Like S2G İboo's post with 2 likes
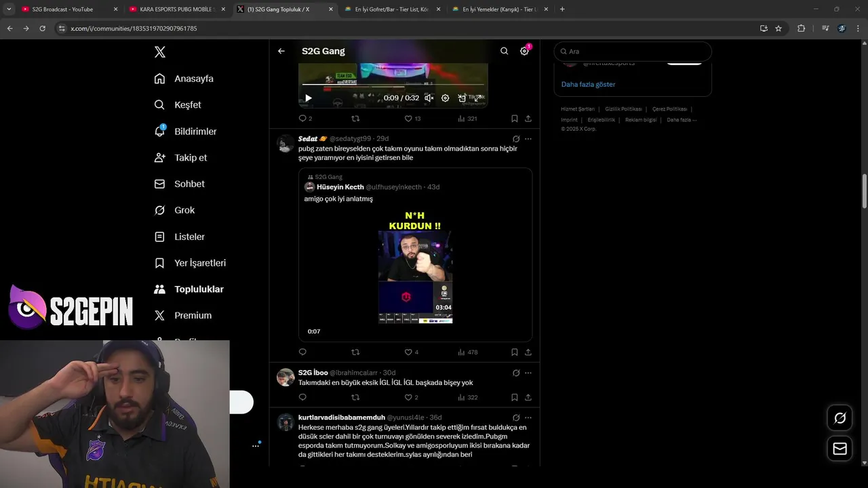This screenshot has width=868, height=488. (x=412, y=397)
